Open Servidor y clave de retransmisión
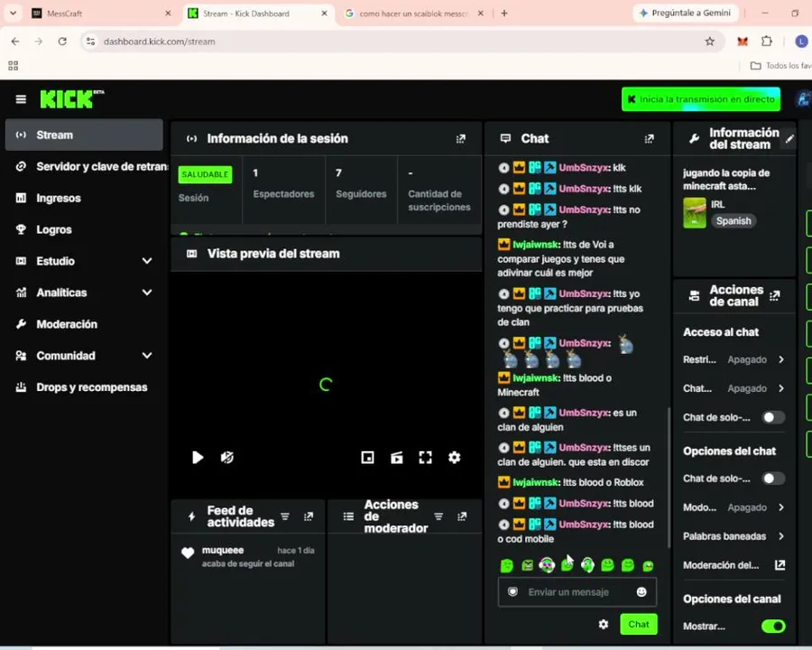The image size is (812, 650). pos(84,167)
